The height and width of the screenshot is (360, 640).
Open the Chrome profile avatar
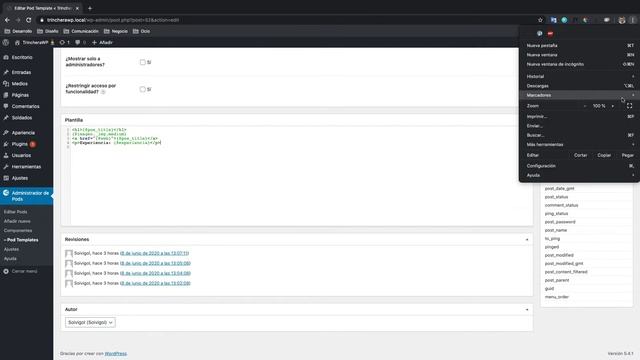[x=622, y=20]
